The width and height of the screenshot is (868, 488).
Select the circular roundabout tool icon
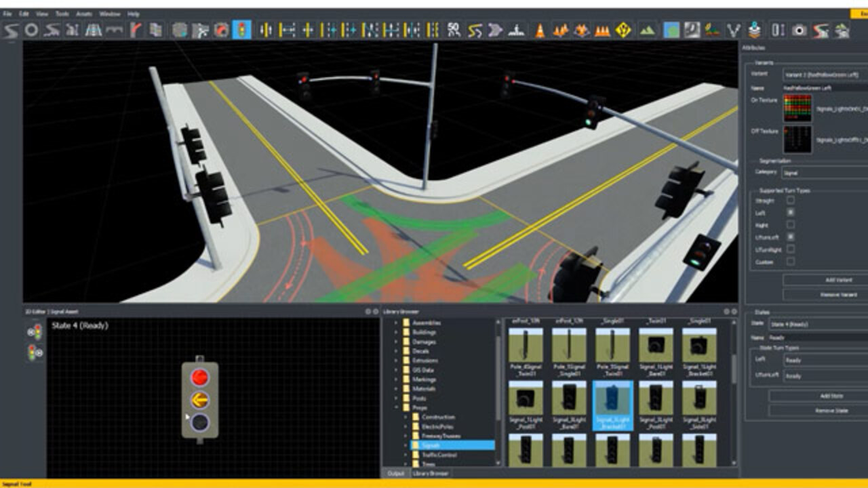tap(31, 30)
